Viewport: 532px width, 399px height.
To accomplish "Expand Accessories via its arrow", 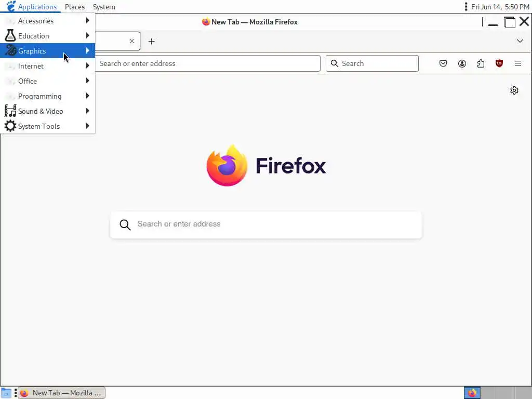I will [87, 20].
